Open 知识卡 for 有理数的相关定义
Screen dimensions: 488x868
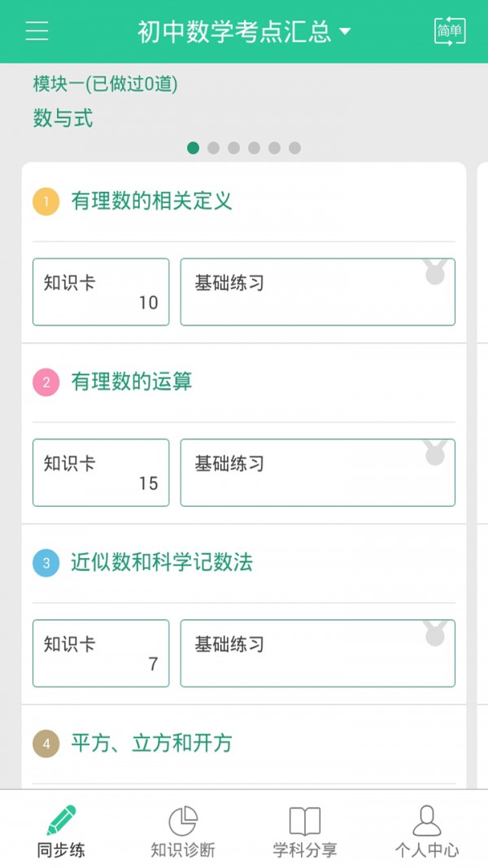click(x=100, y=292)
